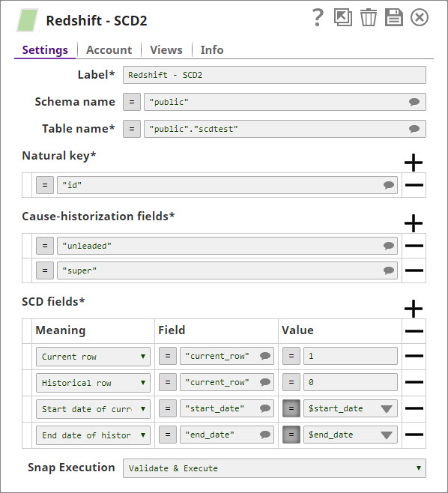The width and height of the screenshot is (448, 493).
Task: Click the "super" input field
Action: pyautogui.click(x=227, y=270)
